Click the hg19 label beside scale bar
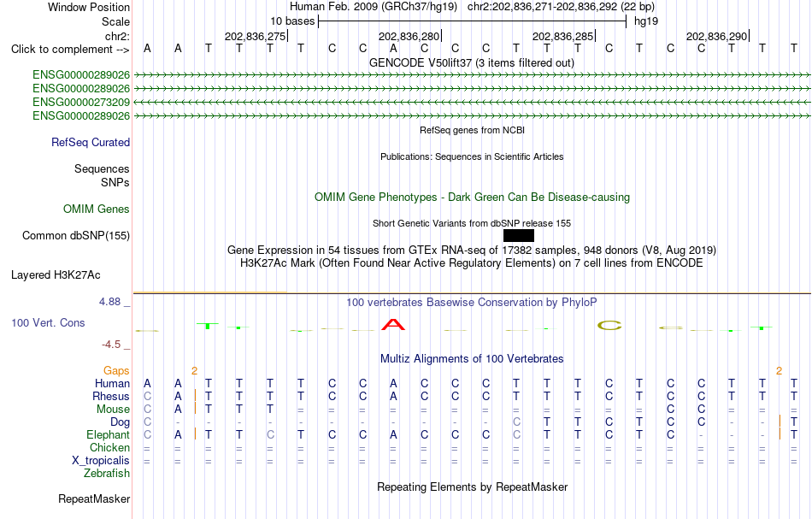 coord(646,21)
